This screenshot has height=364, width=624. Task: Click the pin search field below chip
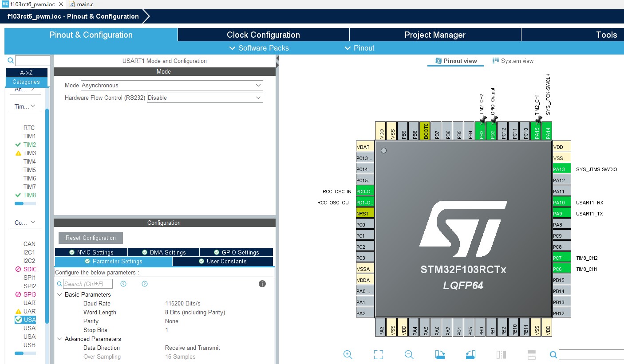pos(591,354)
